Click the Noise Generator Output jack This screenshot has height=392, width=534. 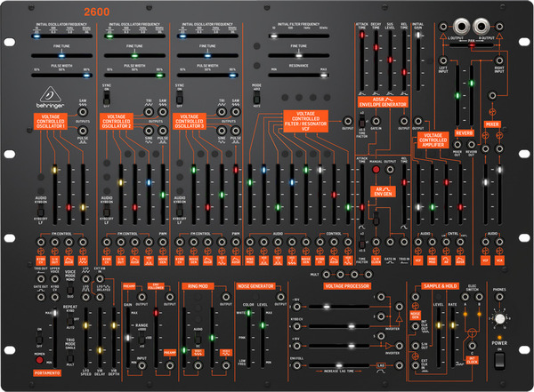pos(280,297)
